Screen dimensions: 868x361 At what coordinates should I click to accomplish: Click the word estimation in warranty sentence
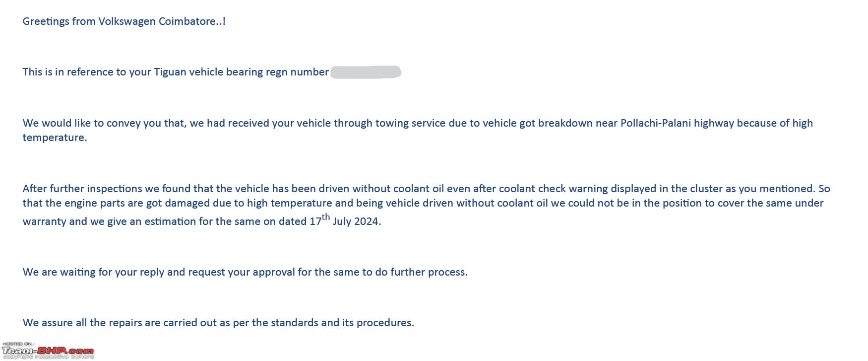pos(170,221)
